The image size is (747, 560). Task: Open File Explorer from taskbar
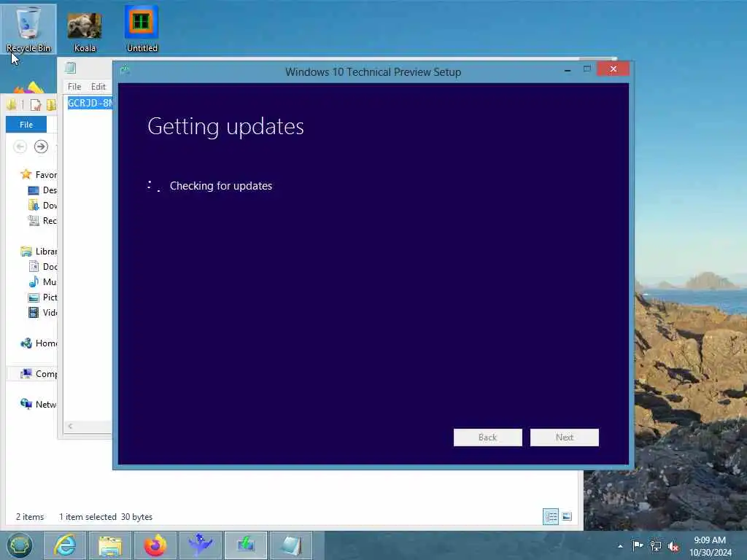coord(110,545)
